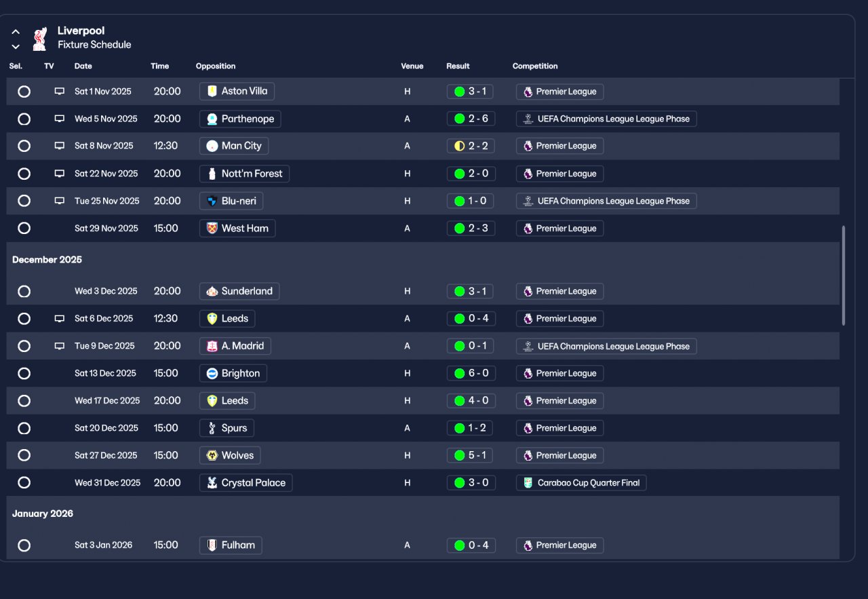Click the Liverpool club crest
Image resolution: width=868 pixels, height=599 pixels.
(40, 39)
